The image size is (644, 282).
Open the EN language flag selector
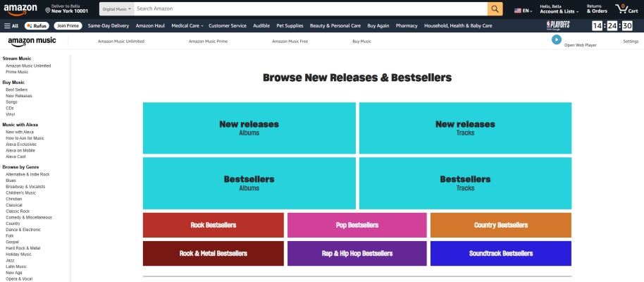point(524,11)
